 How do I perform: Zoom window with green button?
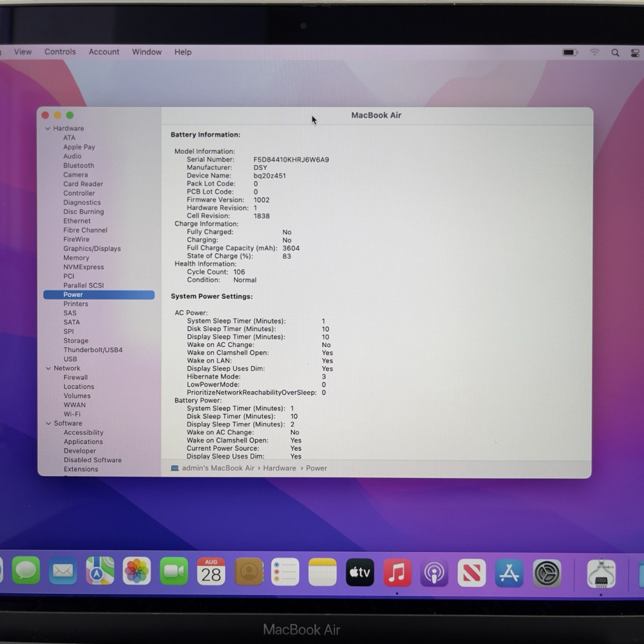pyautogui.click(x=70, y=115)
